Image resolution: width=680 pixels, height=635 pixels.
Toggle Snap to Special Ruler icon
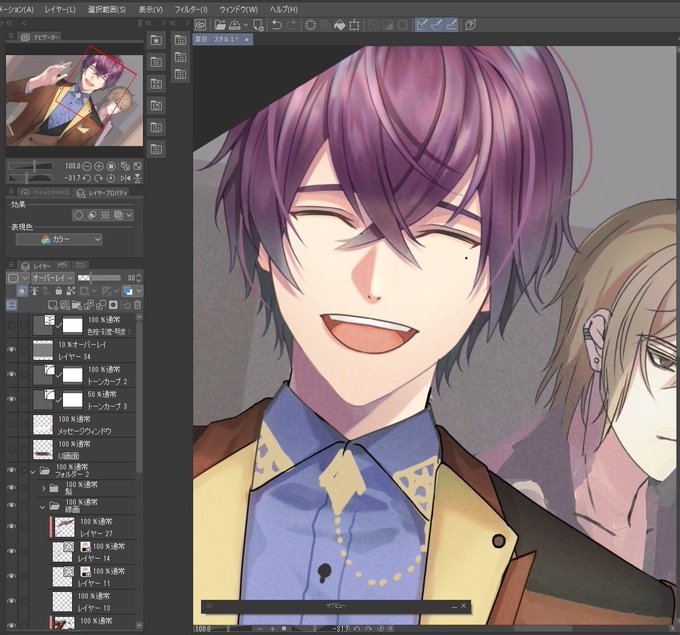(x=436, y=25)
